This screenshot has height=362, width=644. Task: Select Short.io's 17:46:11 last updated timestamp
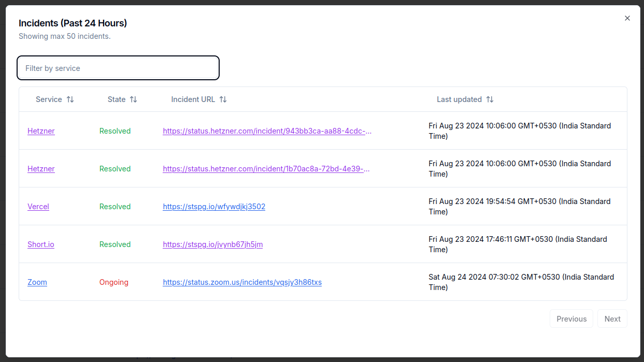coord(518,244)
